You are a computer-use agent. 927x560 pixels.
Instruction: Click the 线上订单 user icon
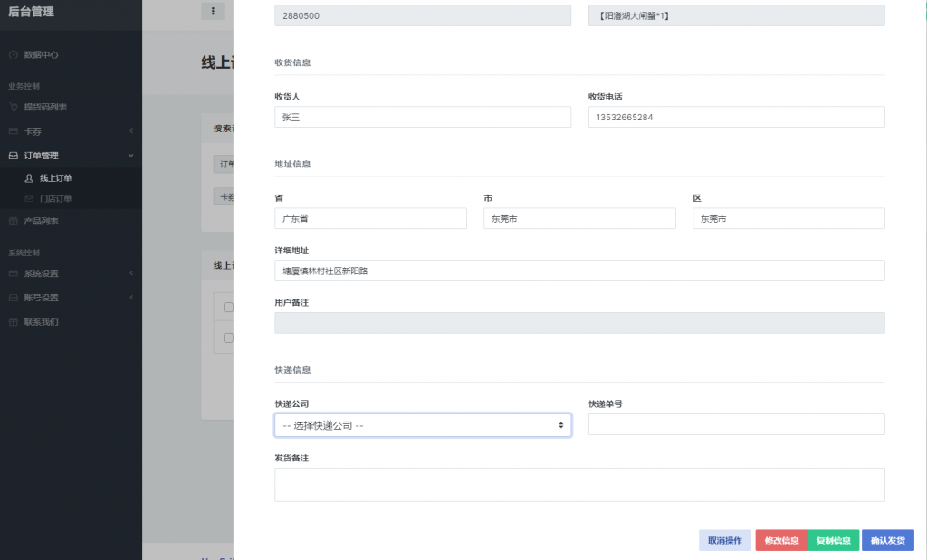(x=29, y=178)
